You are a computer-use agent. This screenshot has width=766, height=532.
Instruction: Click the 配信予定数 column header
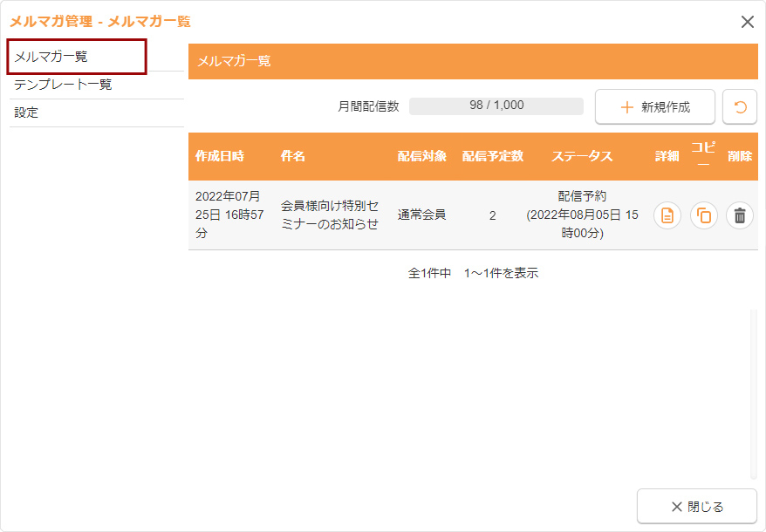pos(493,156)
